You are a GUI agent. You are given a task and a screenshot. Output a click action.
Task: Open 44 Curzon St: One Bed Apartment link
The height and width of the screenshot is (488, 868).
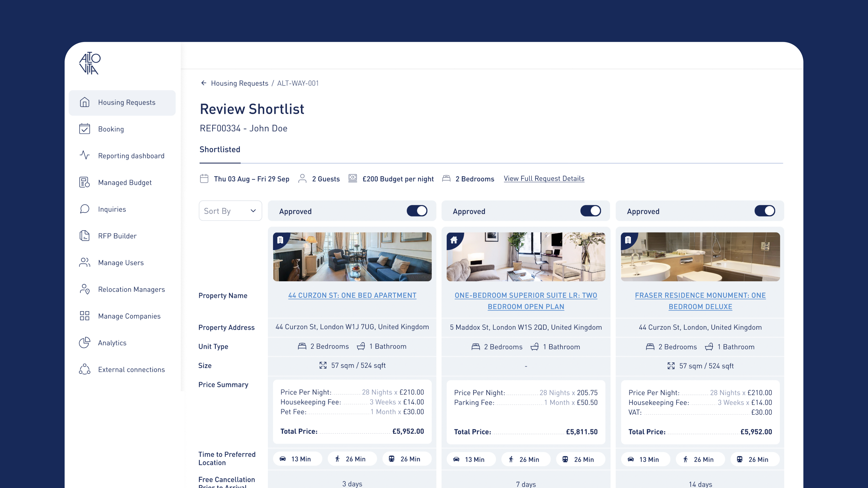click(x=352, y=295)
